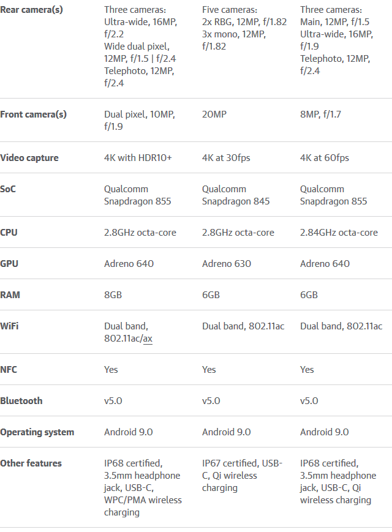Click the "Operating system" row label

[x=37, y=432]
